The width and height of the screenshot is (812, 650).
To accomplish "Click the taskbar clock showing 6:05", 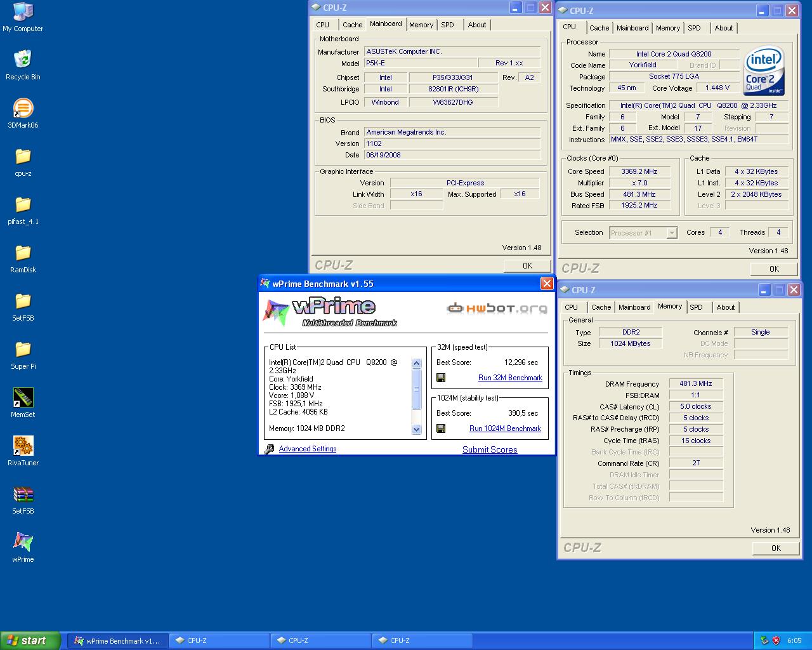I will tap(794, 640).
